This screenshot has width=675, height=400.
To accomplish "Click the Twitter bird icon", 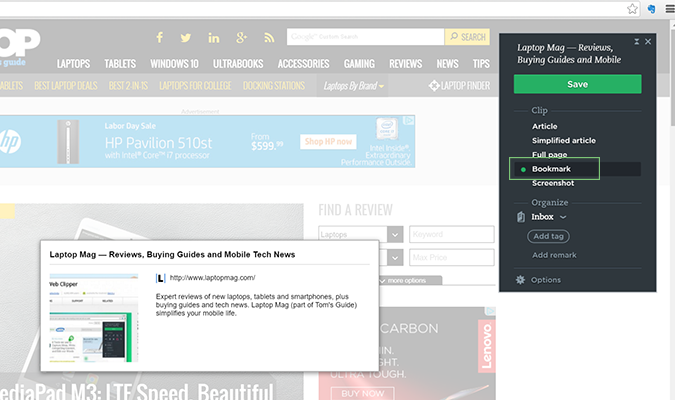I will click(186, 38).
